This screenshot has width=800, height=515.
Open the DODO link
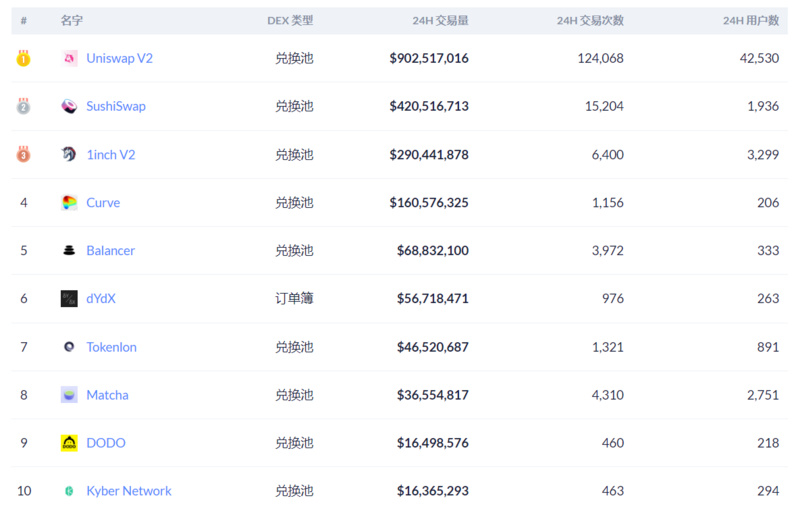click(x=106, y=443)
